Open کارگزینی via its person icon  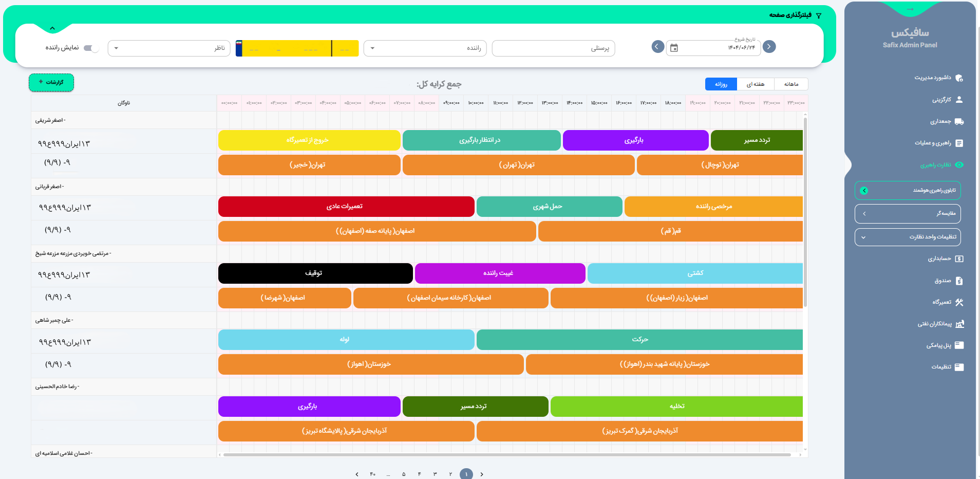959,100
